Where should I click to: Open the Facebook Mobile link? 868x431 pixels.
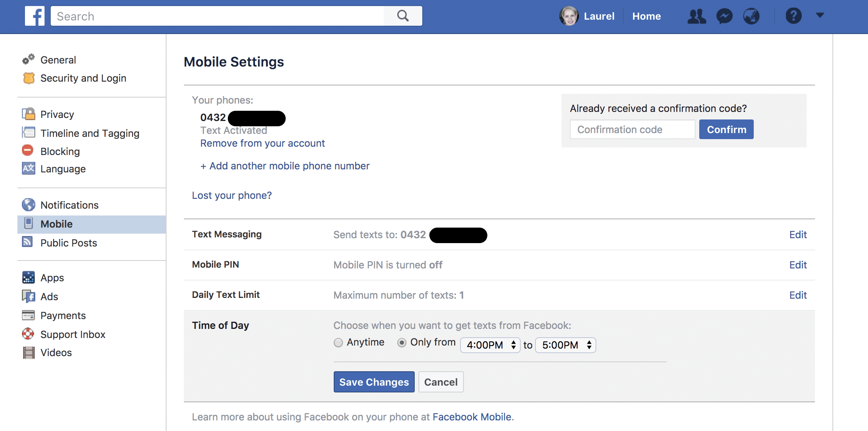click(x=472, y=417)
